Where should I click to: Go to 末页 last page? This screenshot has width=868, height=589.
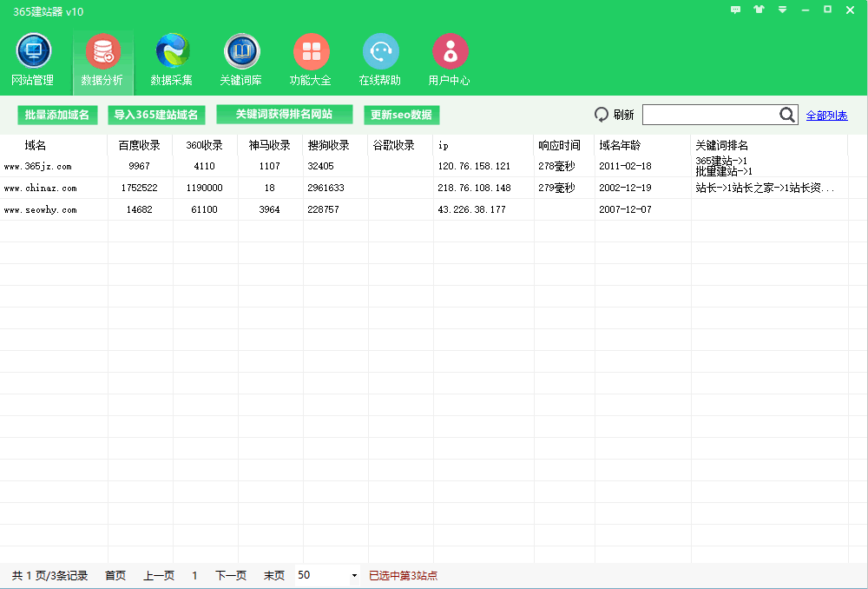(x=274, y=576)
